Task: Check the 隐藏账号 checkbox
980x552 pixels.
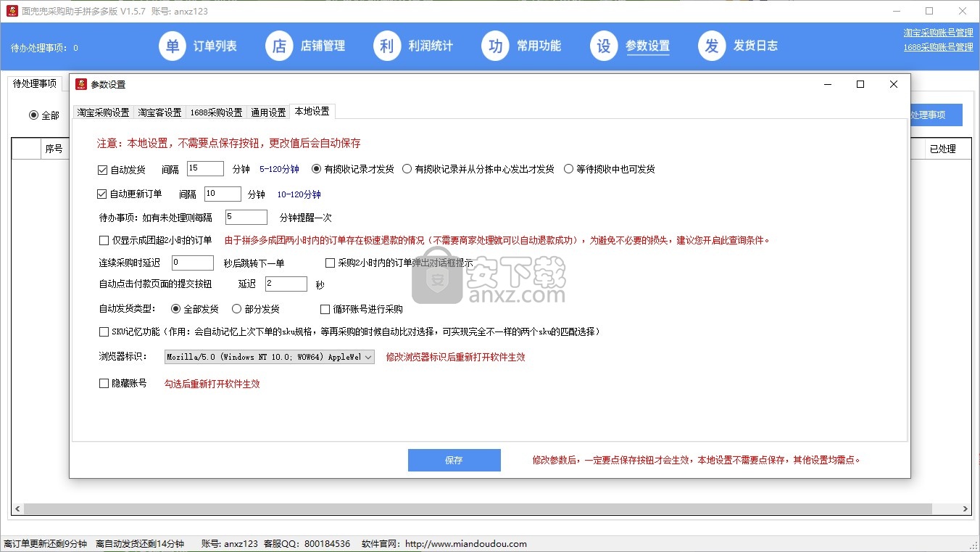Action: [104, 384]
